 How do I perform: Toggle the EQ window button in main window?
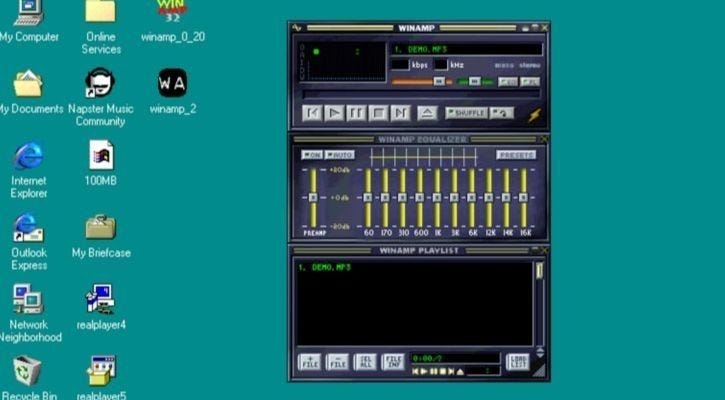(508, 82)
